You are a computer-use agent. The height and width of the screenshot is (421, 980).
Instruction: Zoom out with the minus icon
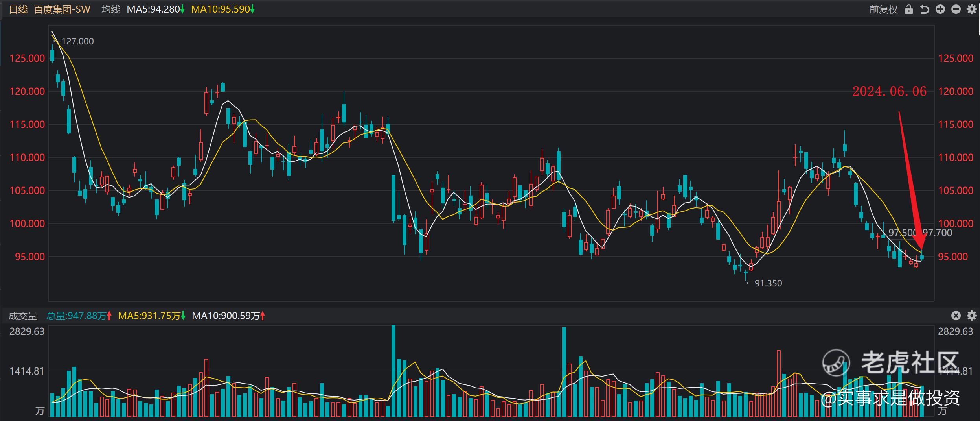click(956, 9)
